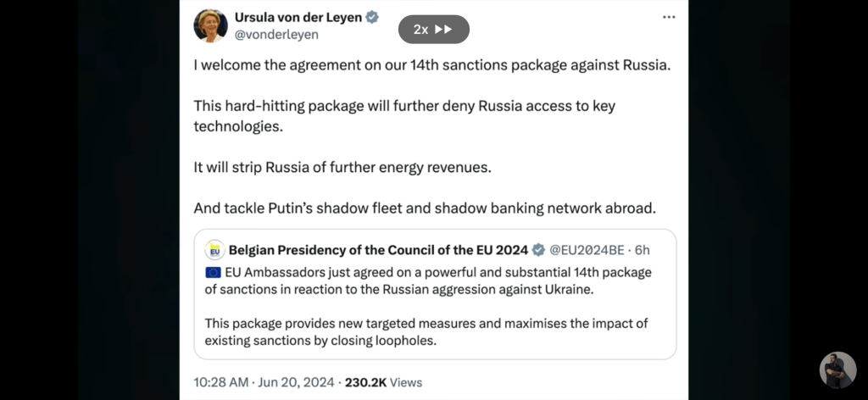Click the verified badge beside Ursula von der Leyen
Image resolution: width=868 pixels, height=400 pixels.
[x=372, y=18]
